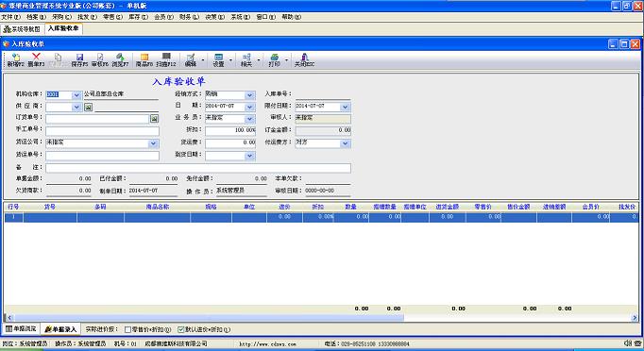The image size is (644, 351).
Task: Click the speaker icon in status bar
Action: (627, 343)
